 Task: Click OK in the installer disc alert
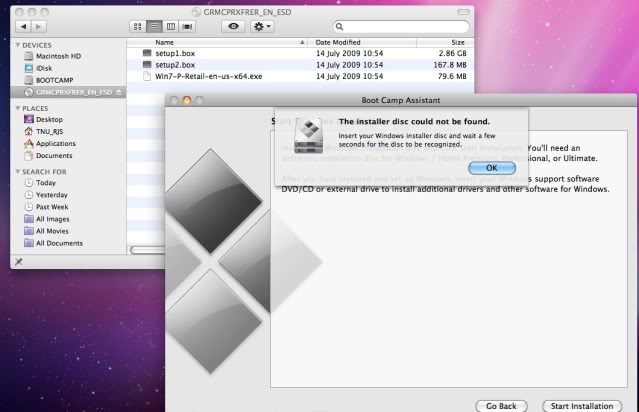(492, 168)
